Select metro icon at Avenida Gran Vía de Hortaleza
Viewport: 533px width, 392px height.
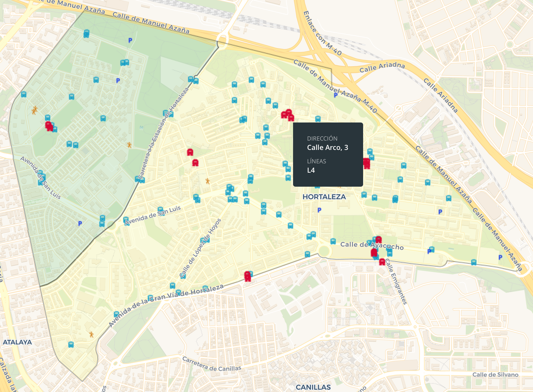pos(248,276)
